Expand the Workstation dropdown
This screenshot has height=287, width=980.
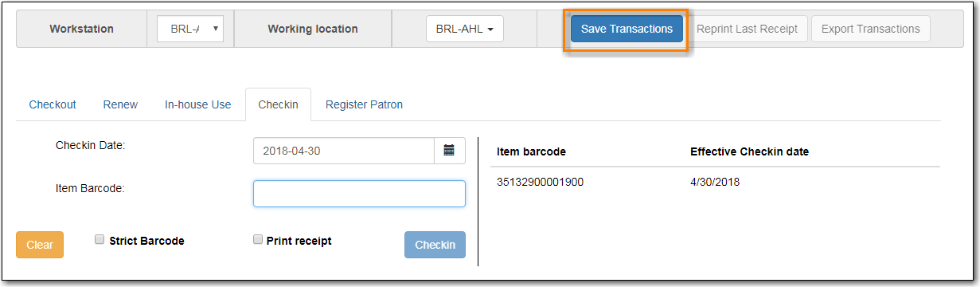[x=190, y=29]
